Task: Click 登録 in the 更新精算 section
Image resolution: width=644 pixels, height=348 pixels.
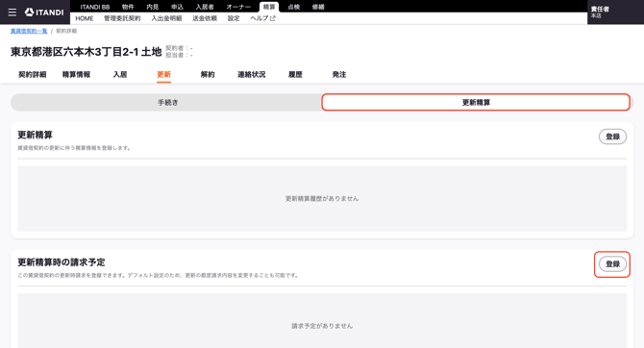Action: pyautogui.click(x=613, y=137)
